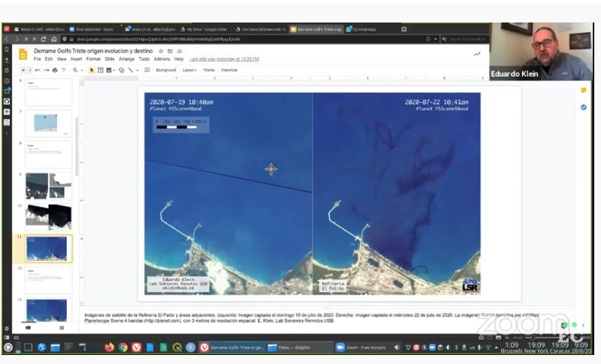Switch to the My Drive browser tab
Viewport: 601px width, 364px height.
(x=204, y=29)
